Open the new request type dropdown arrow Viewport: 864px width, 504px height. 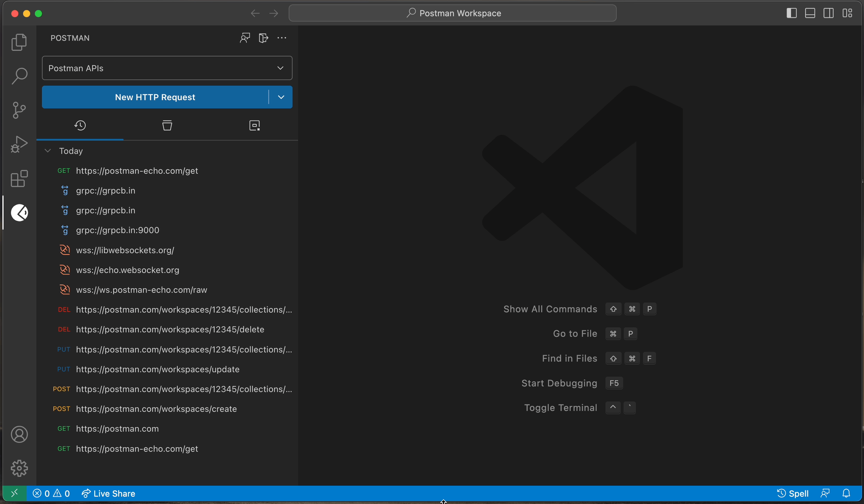(x=281, y=97)
